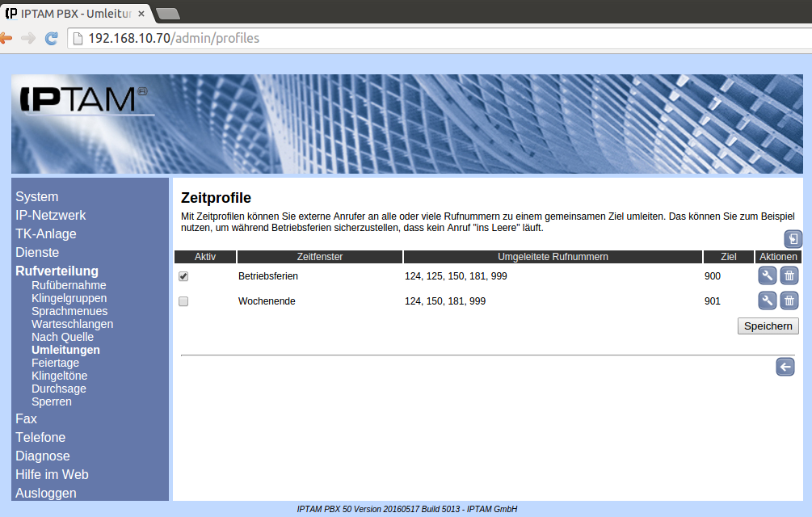
Task: Open a new browser tab
Action: point(167,13)
